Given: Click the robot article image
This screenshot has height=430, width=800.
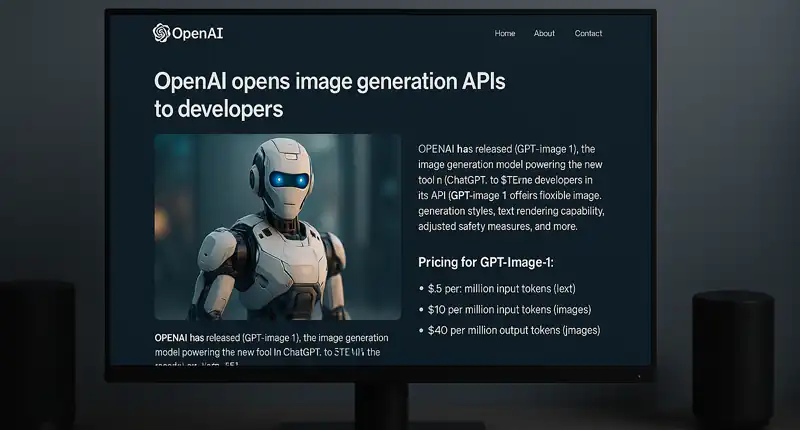Looking at the screenshot, I should tap(278, 227).
